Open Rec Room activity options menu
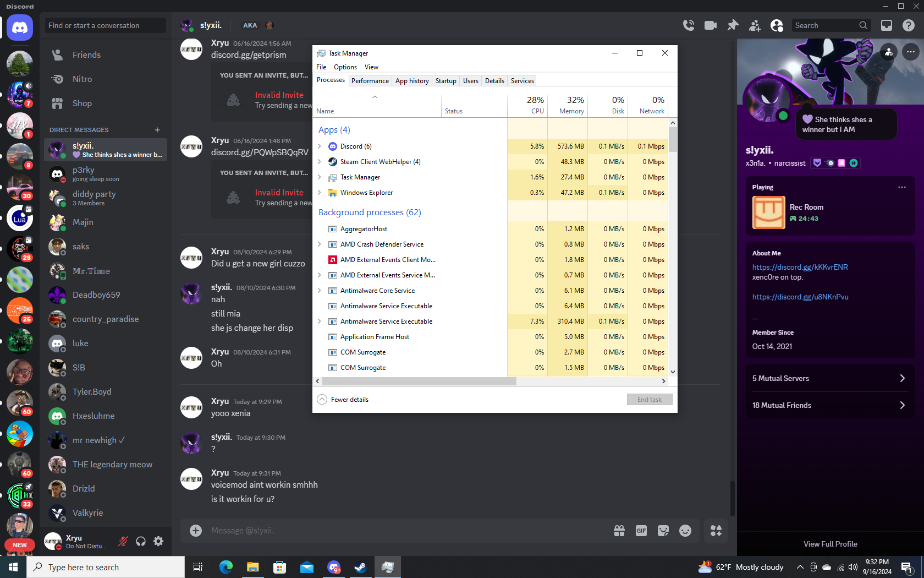Viewport: 924px width, 578px height. [902, 187]
